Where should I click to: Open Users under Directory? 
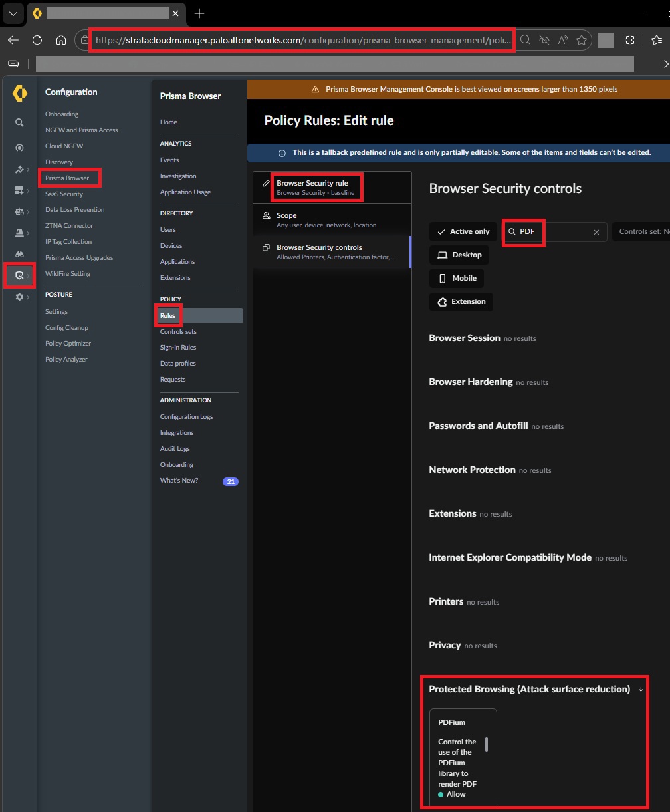pyautogui.click(x=168, y=229)
